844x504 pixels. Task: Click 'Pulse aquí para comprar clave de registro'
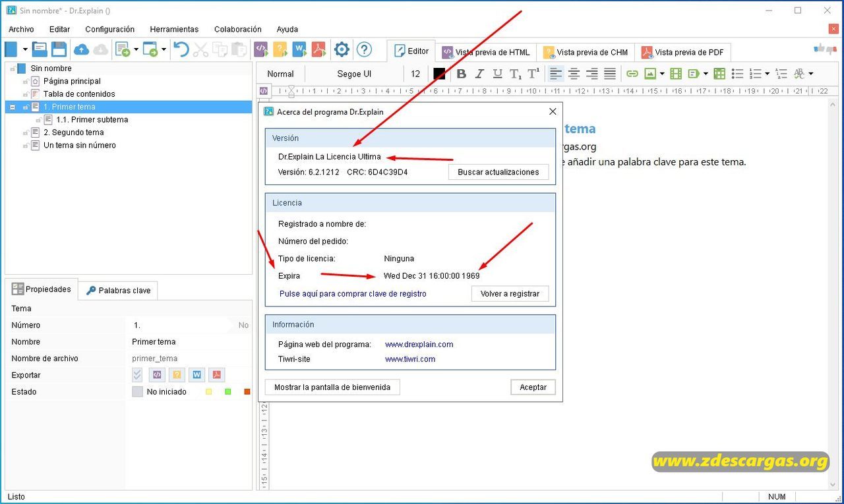pos(353,294)
